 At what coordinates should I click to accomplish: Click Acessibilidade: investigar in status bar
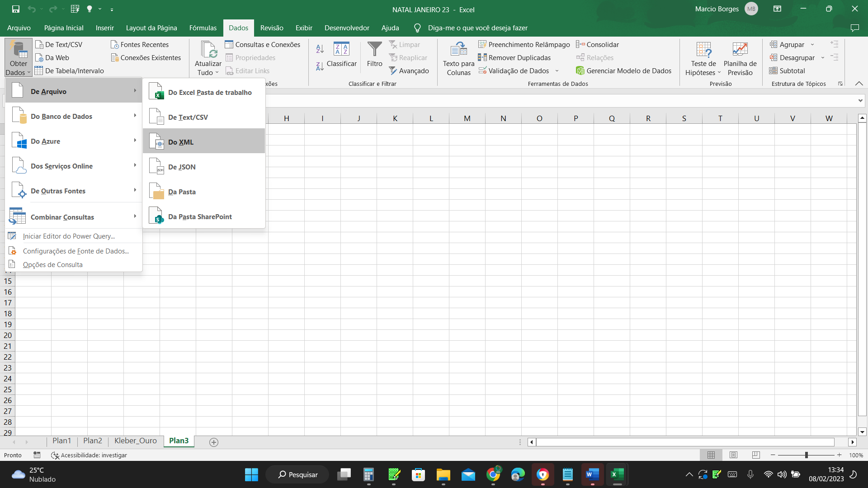[x=90, y=455]
